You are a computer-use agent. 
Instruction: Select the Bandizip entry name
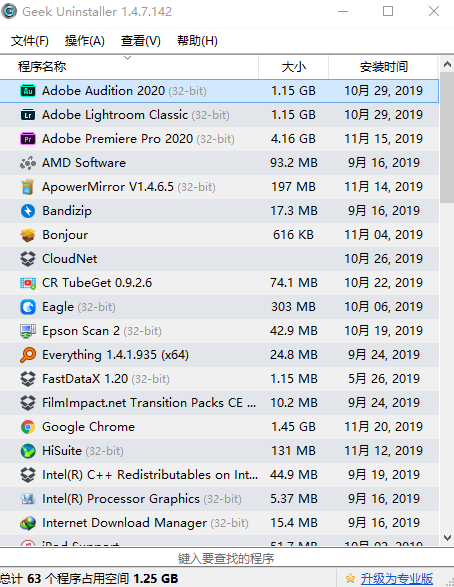tap(67, 211)
